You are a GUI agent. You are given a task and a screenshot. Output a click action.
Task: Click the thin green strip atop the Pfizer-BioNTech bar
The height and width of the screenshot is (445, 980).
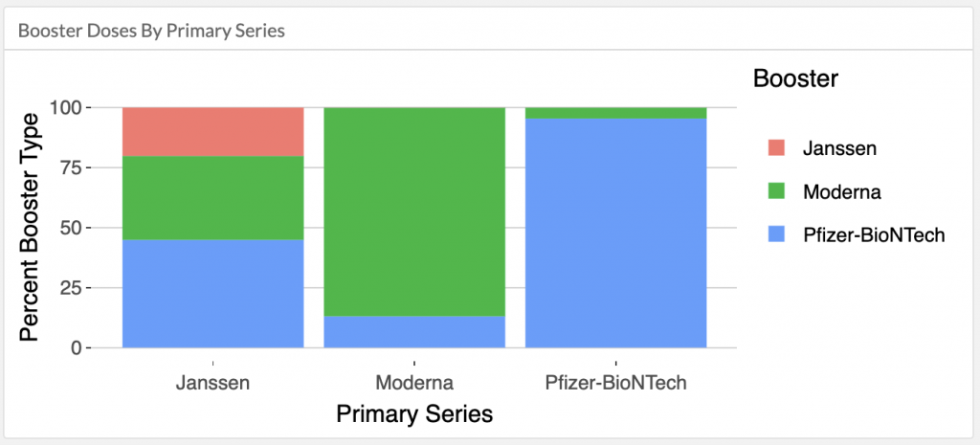click(x=615, y=113)
